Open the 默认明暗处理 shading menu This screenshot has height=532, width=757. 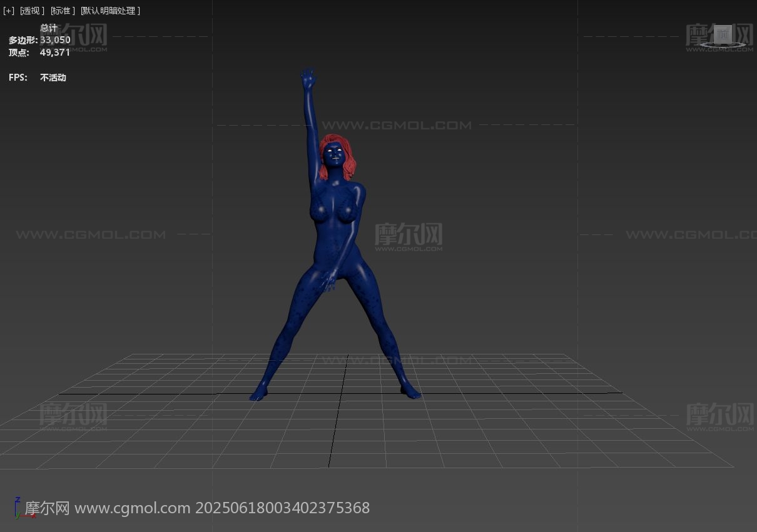[x=110, y=11]
